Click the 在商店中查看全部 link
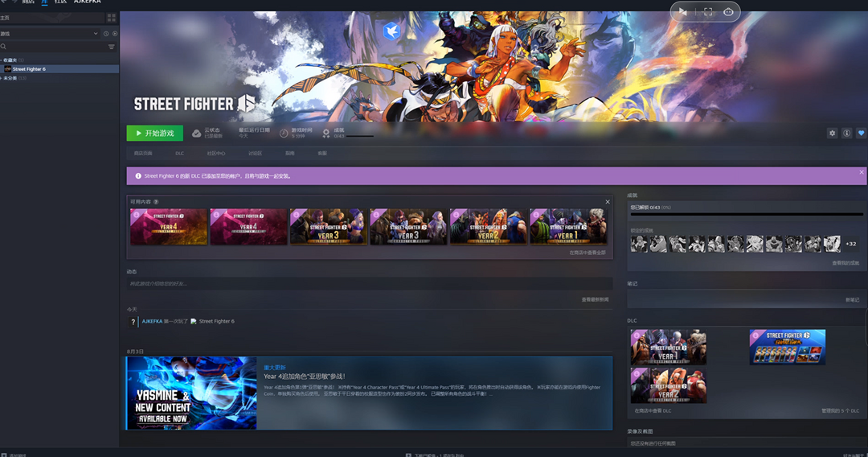 pos(588,253)
